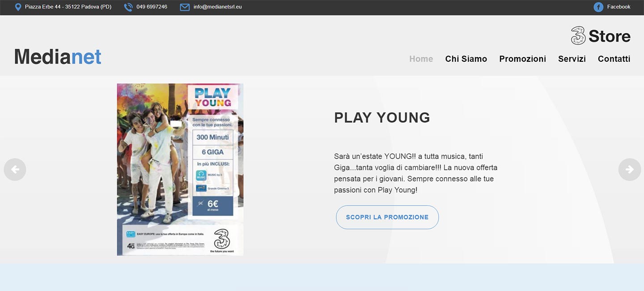Click the Piazza Erbe 44 address text
The width and height of the screenshot is (644, 291).
68,7
